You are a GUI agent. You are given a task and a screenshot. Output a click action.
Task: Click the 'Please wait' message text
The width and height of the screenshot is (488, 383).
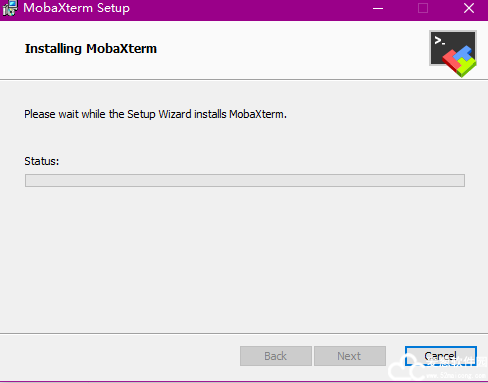coord(155,114)
